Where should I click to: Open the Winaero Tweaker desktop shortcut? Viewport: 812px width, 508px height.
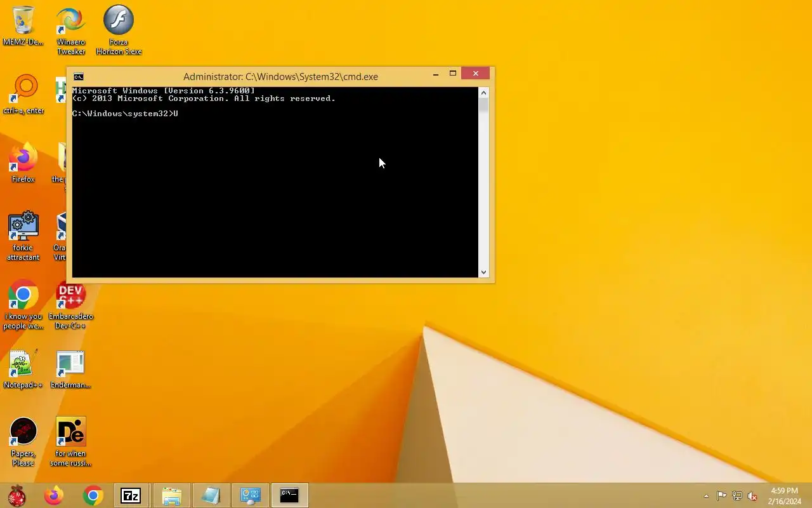70,30
